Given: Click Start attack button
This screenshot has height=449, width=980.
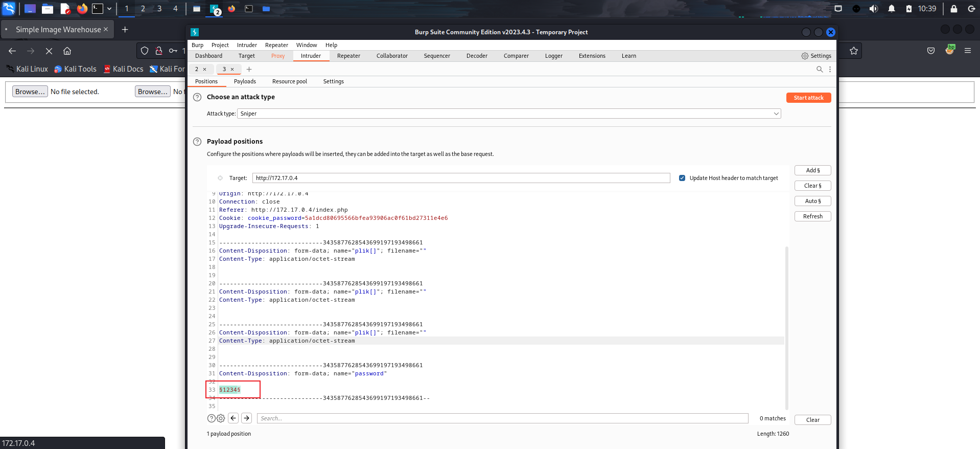Looking at the screenshot, I should click(x=808, y=98).
